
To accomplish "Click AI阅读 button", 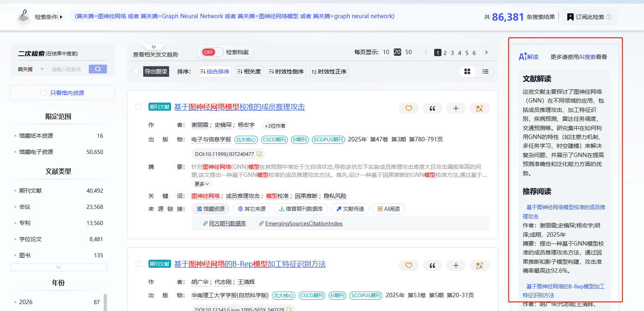I will 389,209.
